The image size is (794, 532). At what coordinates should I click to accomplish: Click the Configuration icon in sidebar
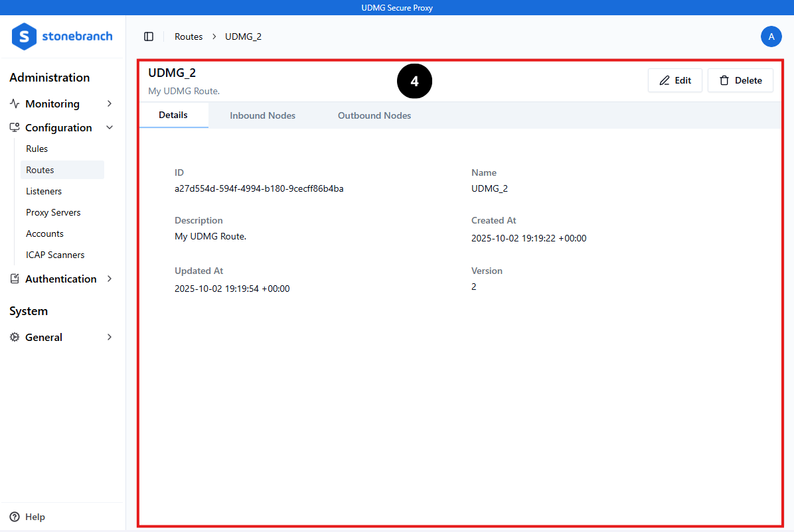click(x=15, y=127)
